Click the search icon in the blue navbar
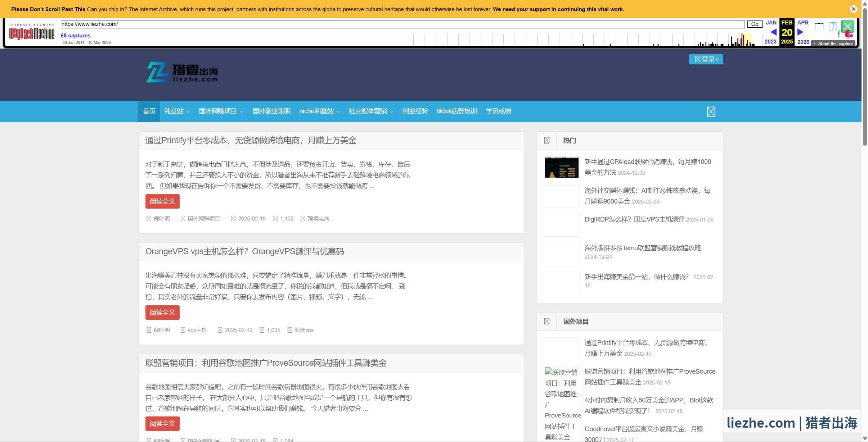868x442 pixels. [x=711, y=111]
